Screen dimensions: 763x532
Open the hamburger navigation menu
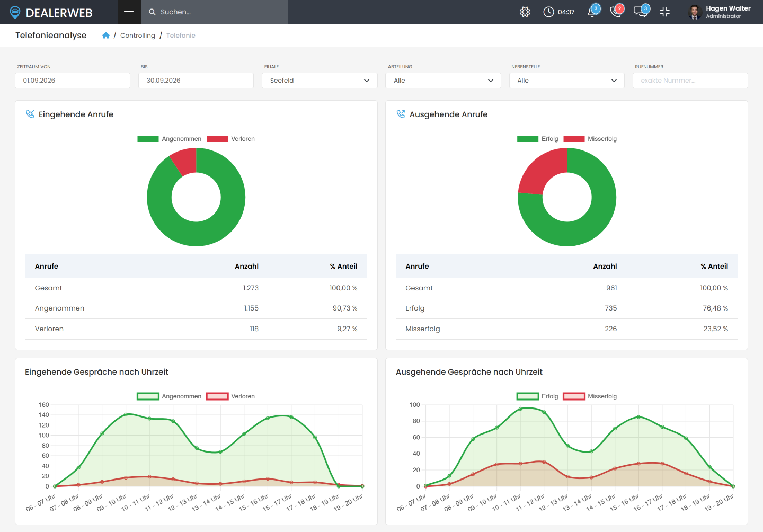click(x=129, y=12)
